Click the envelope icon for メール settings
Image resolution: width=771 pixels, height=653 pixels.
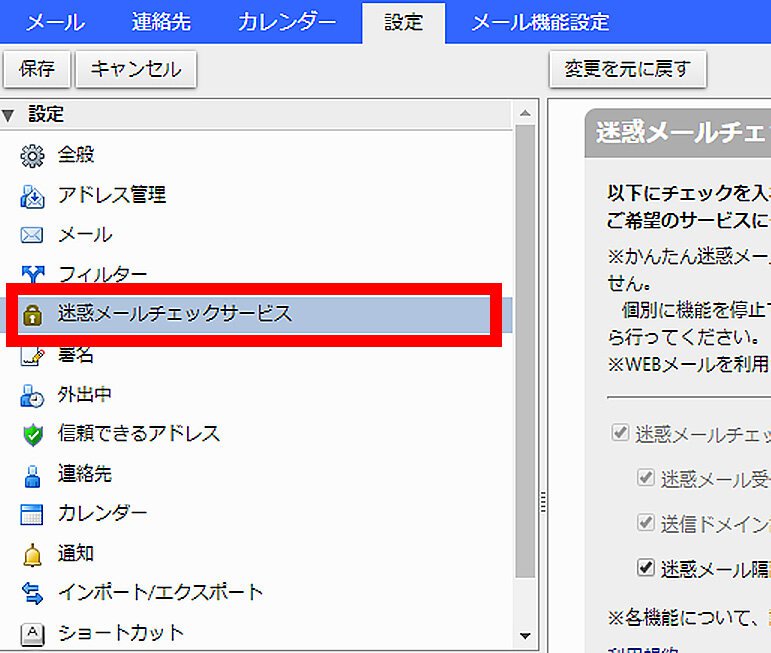point(32,236)
